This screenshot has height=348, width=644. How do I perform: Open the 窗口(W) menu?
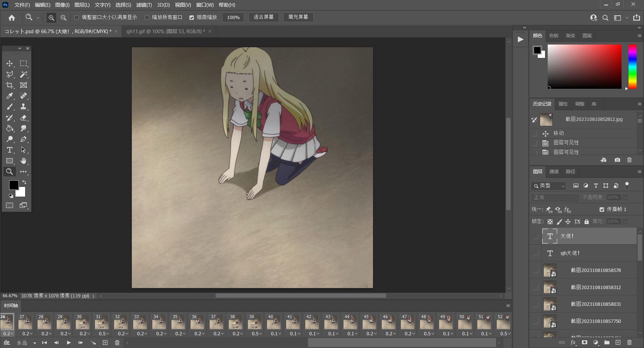point(205,5)
